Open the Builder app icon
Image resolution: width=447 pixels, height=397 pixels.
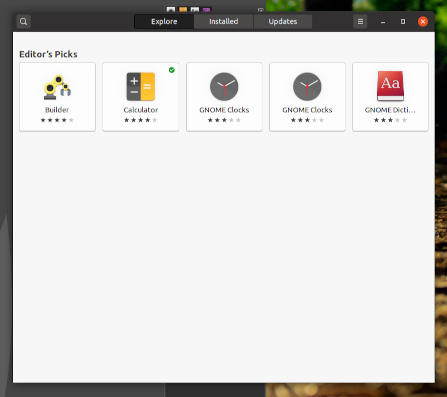click(x=57, y=87)
